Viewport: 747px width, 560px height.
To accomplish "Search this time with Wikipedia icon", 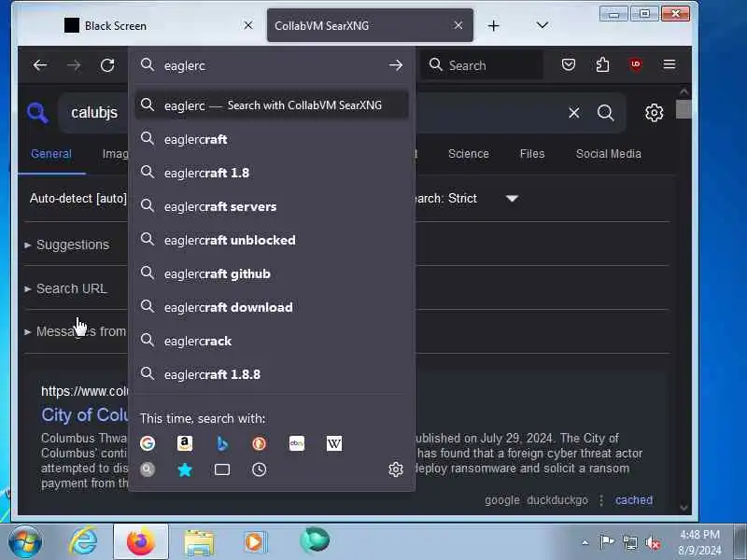I will click(x=334, y=443).
